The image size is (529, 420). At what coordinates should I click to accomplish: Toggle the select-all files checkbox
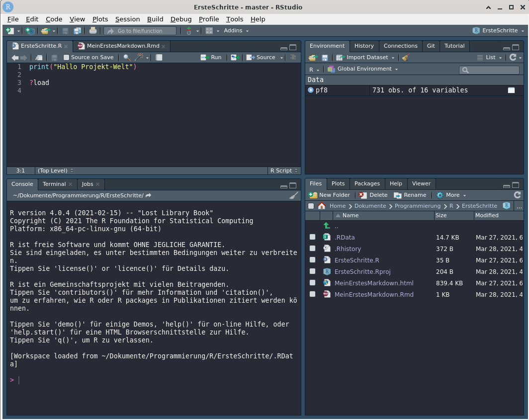click(x=311, y=206)
